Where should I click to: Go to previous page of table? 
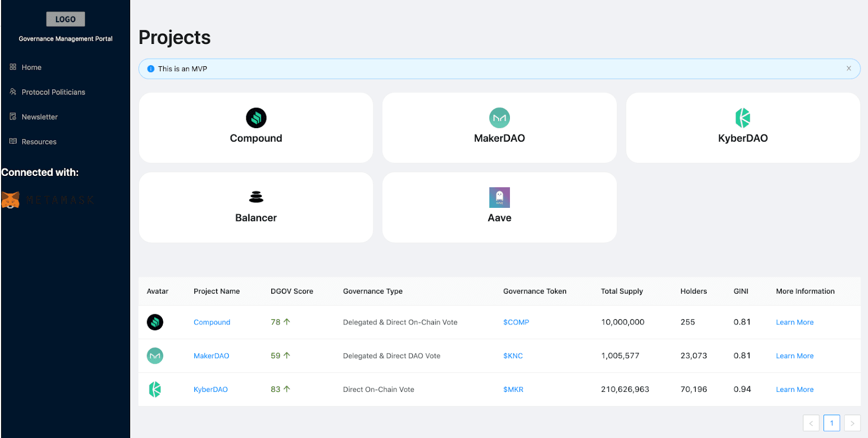pyautogui.click(x=811, y=423)
